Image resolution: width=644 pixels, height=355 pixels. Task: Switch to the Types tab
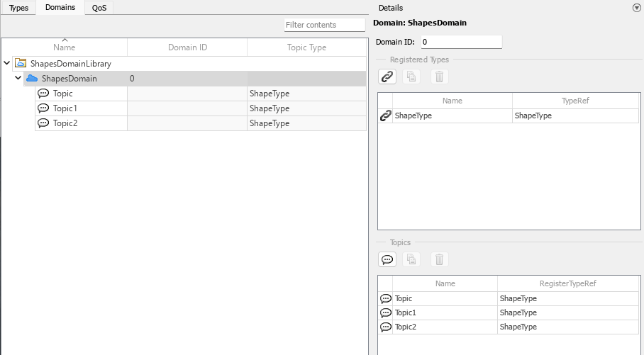18,8
